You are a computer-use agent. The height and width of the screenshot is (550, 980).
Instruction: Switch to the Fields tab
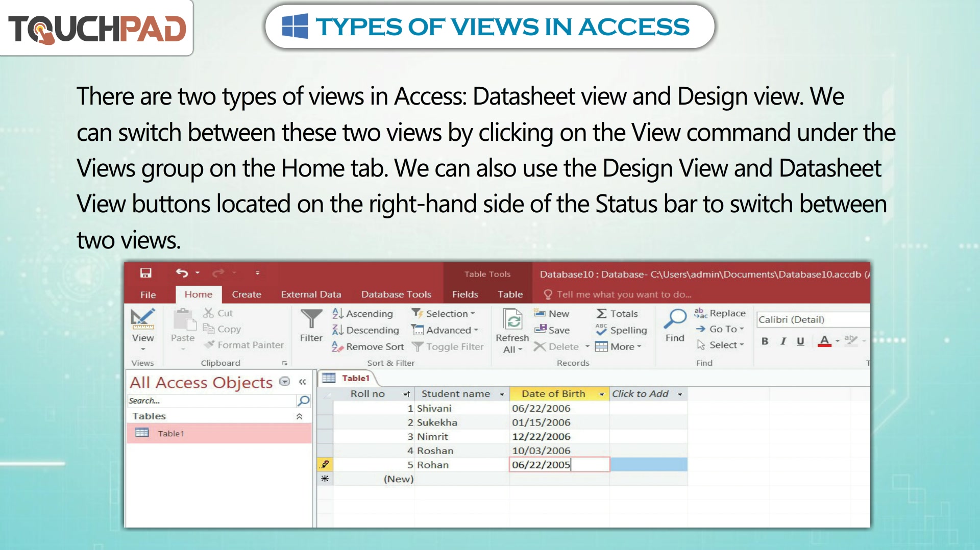point(465,294)
